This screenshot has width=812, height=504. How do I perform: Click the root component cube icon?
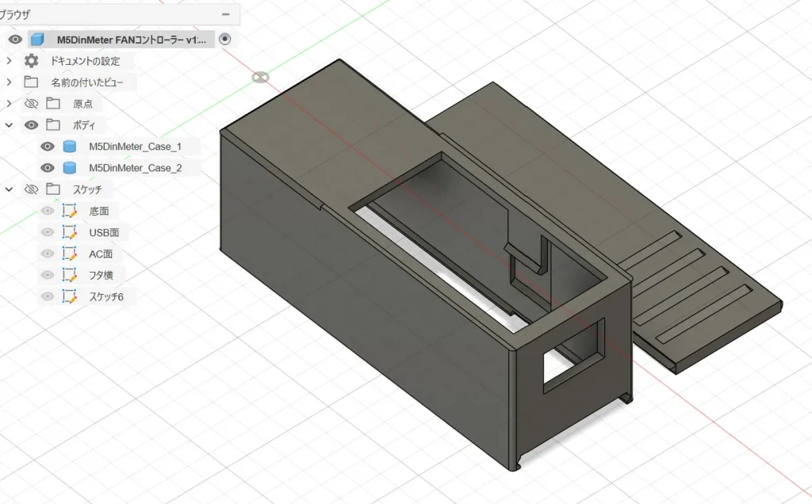point(37,40)
